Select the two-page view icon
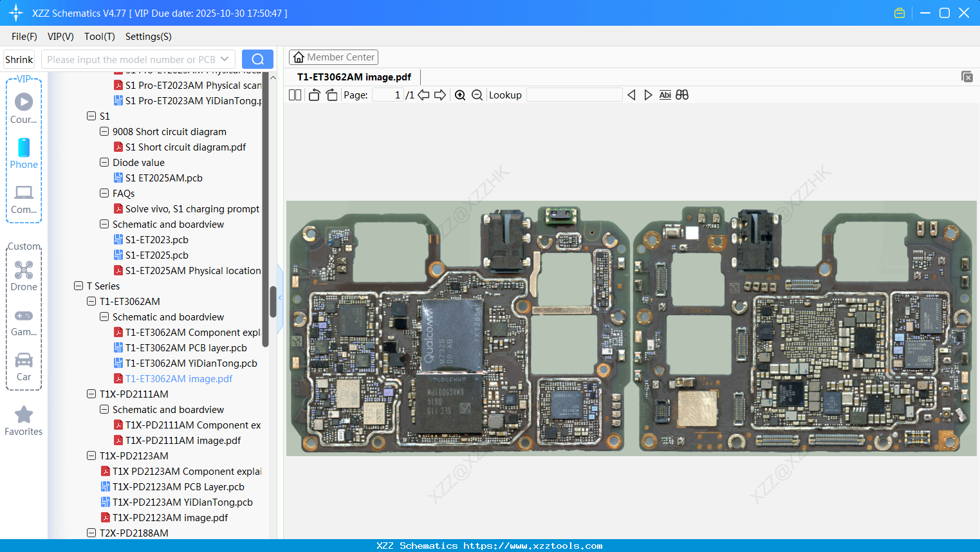The height and width of the screenshot is (552, 980). point(294,95)
